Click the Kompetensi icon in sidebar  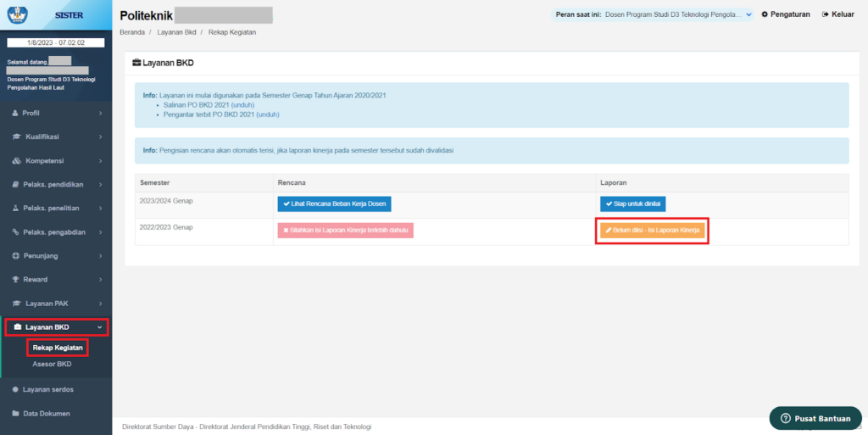16,160
